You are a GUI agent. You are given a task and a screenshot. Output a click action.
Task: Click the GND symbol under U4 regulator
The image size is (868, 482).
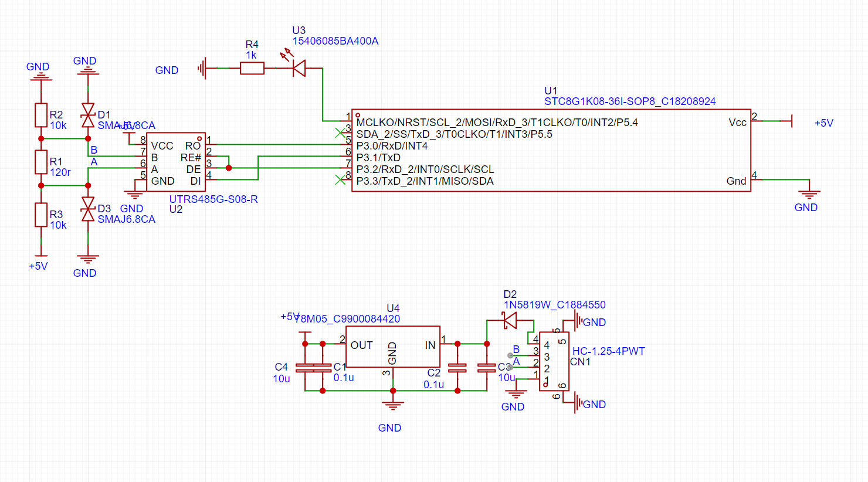click(x=393, y=406)
